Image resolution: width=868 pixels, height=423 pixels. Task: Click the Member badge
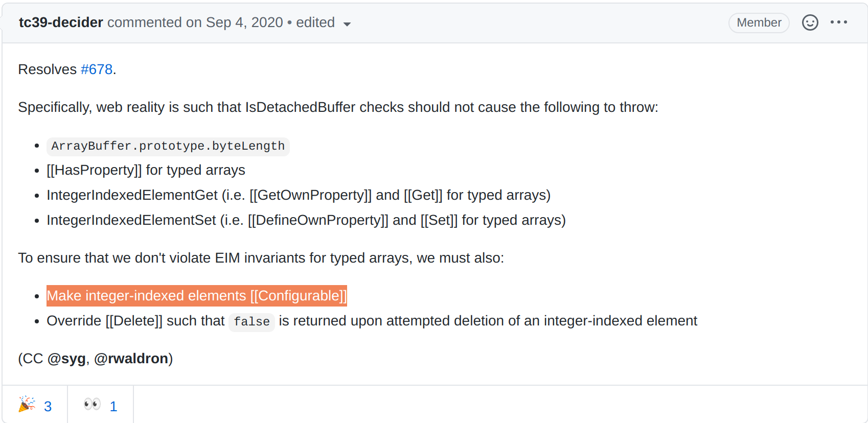click(759, 22)
